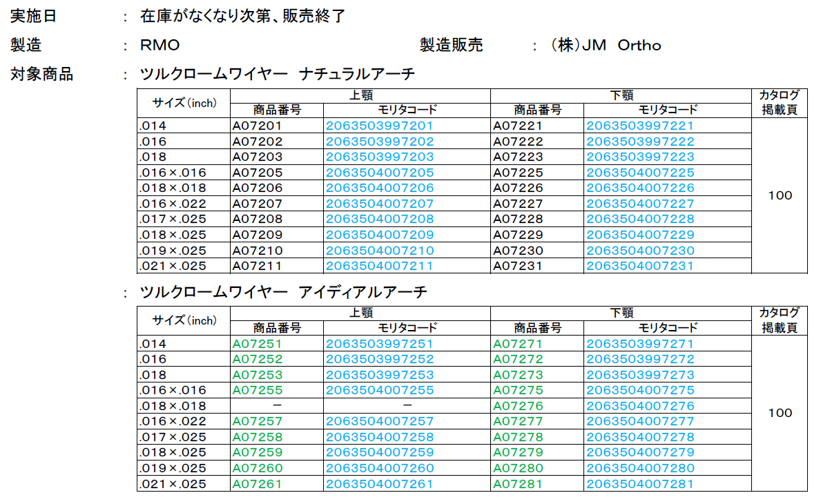This screenshot has height=504, width=821.
Task: Click product number A07205 cell
Action: (x=257, y=173)
